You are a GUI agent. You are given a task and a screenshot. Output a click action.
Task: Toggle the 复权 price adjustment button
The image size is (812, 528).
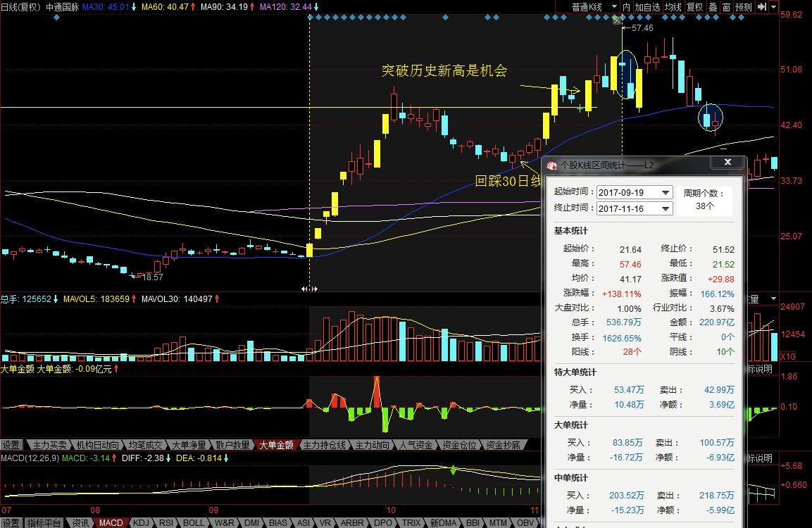(x=694, y=7)
